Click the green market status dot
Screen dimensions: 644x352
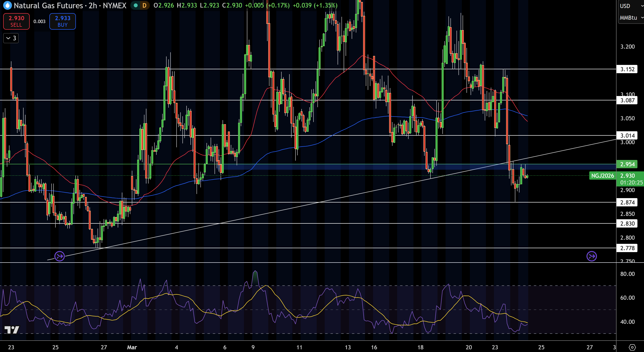coord(136,5)
